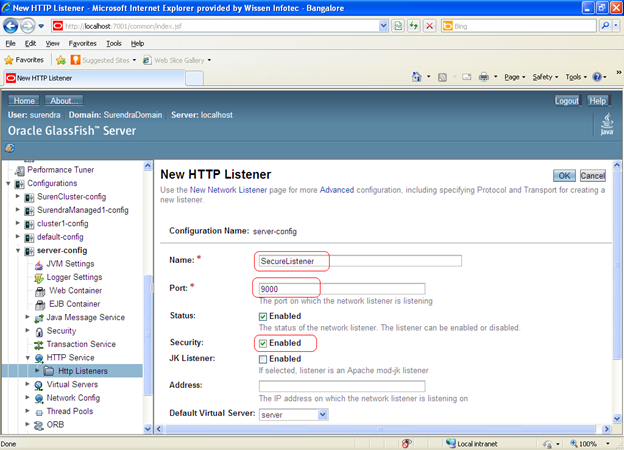Click the browser Forward arrow
This screenshot has width=624, height=450.
point(27,26)
